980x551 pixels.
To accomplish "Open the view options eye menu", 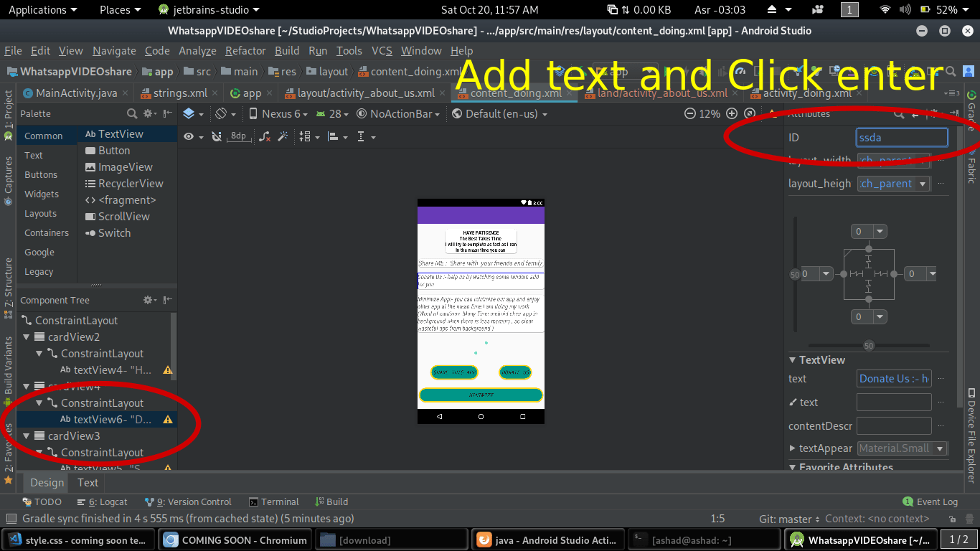I will click(x=193, y=136).
